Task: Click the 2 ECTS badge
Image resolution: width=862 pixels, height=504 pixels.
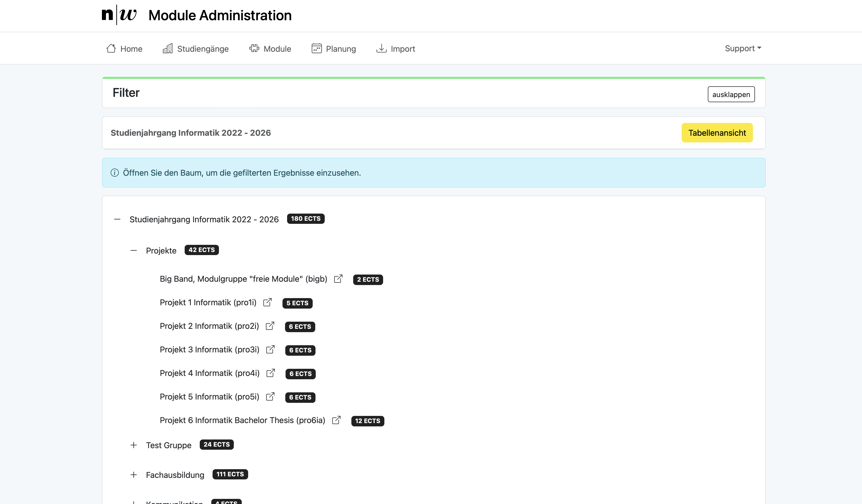Action: (x=368, y=280)
